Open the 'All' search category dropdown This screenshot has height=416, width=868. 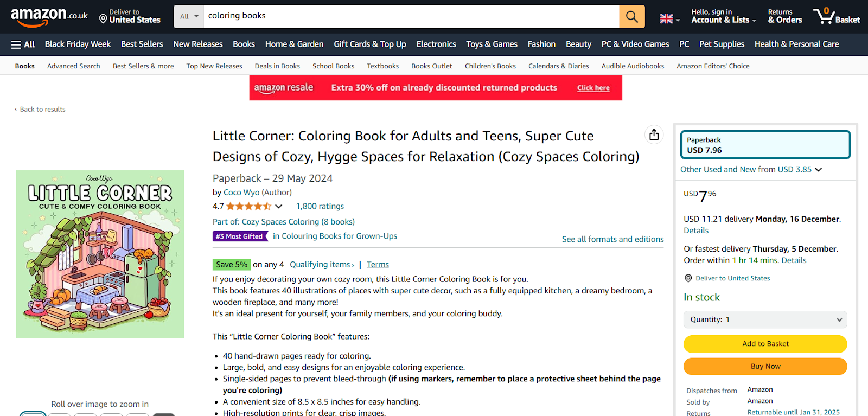(x=188, y=16)
